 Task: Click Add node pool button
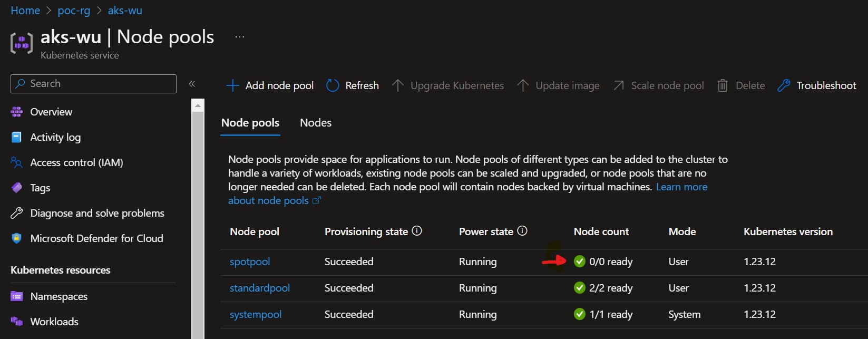(270, 85)
